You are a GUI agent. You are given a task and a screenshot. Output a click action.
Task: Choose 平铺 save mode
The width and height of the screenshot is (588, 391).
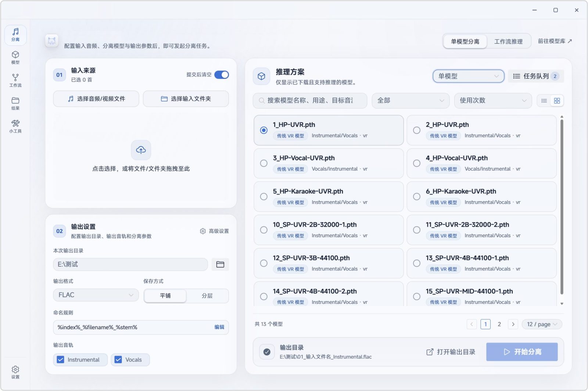click(x=165, y=296)
